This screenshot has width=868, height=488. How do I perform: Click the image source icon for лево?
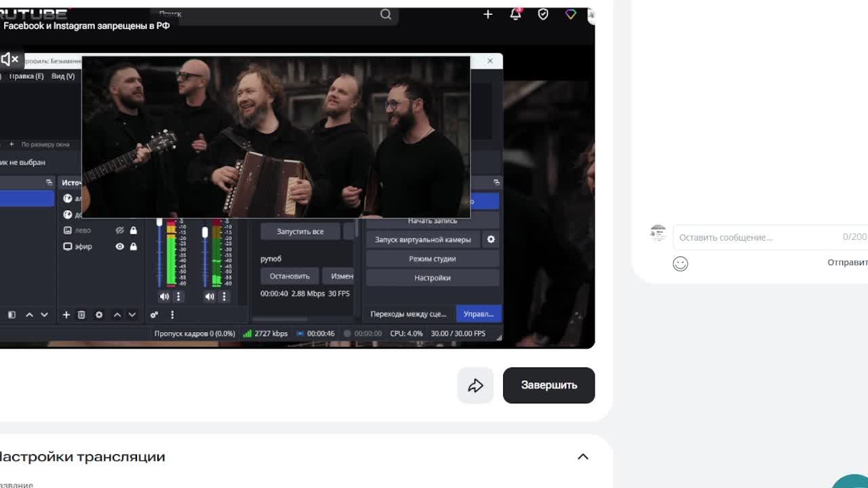[68, 230]
